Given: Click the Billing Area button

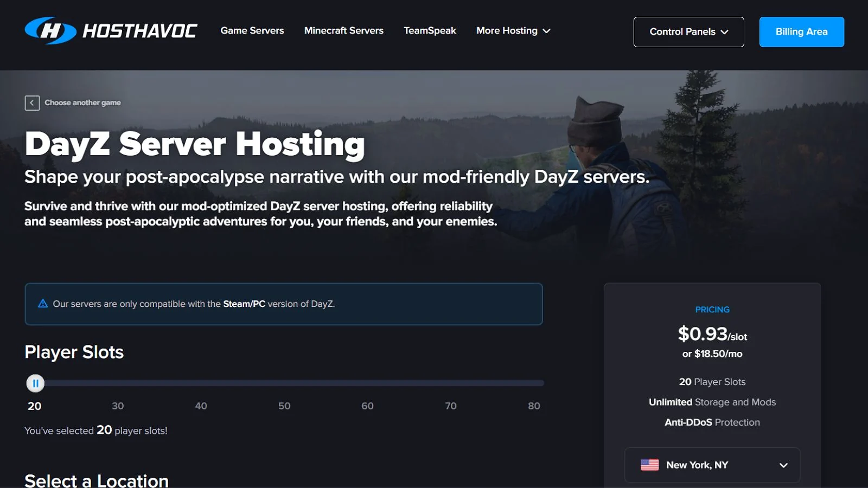Looking at the screenshot, I should click(802, 32).
